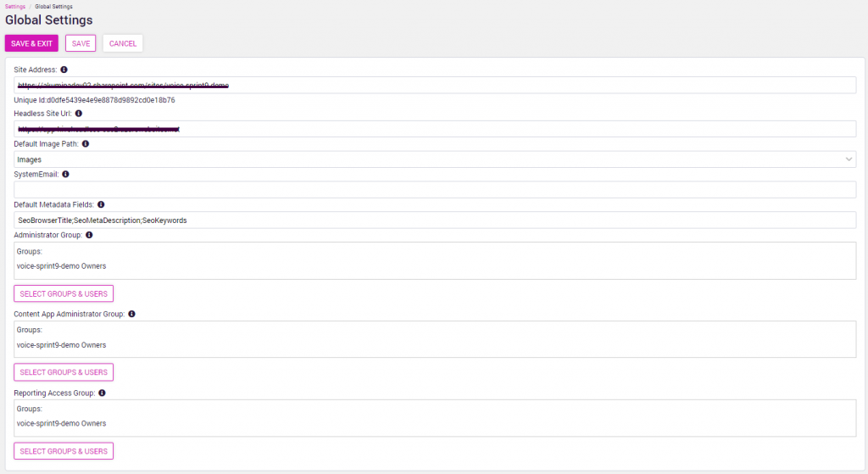Click info icon next to Site Address
The width and height of the screenshot is (868, 474).
click(64, 70)
